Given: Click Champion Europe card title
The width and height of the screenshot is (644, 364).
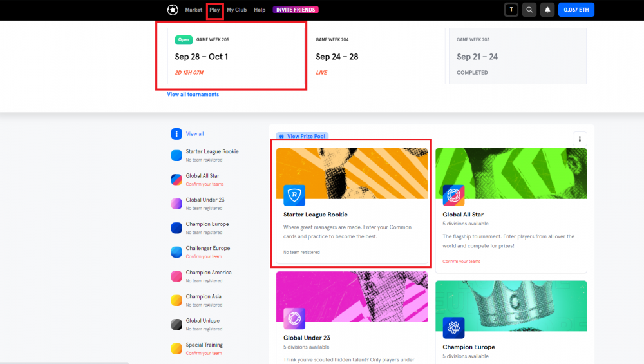Looking at the screenshot, I should click(x=469, y=347).
